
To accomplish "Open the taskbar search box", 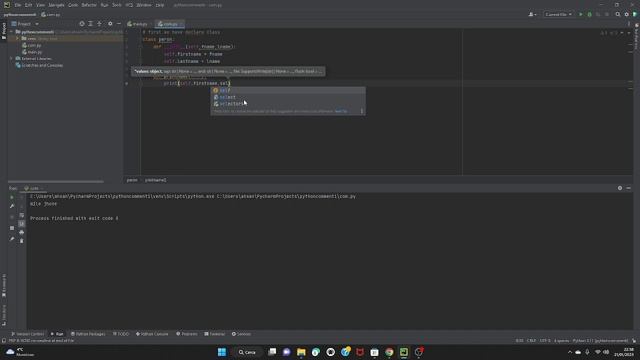I will click(x=247, y=352).
